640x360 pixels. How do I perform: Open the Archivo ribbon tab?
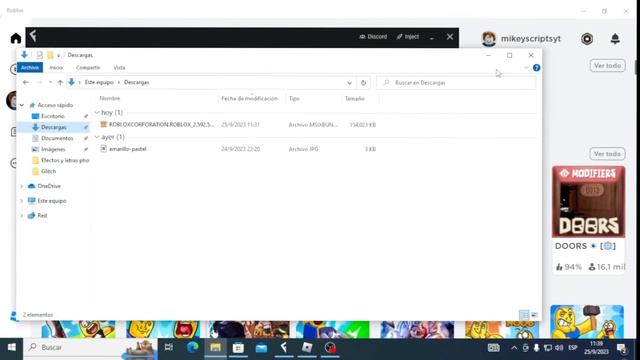click(x=30, y=67)
